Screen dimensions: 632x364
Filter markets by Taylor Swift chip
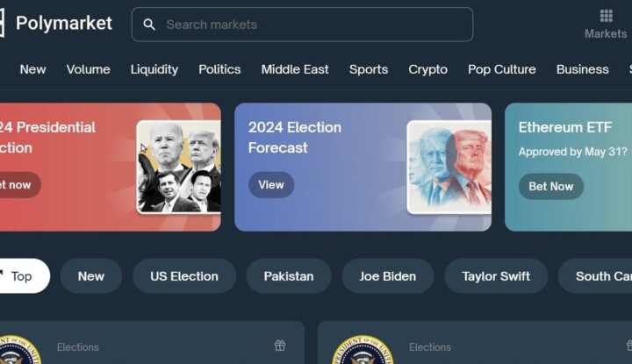click(x=496, y=275)
